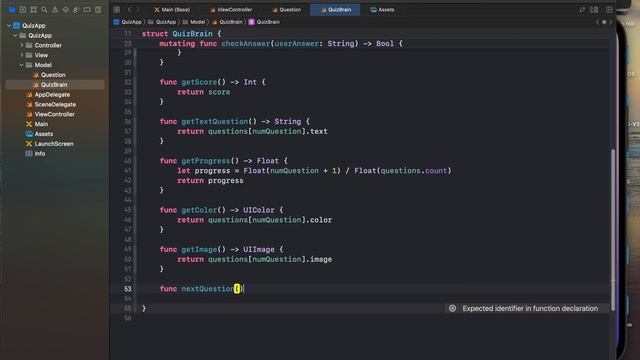
Task: Add an editor on the right
Action: click(x=609, y=9)
